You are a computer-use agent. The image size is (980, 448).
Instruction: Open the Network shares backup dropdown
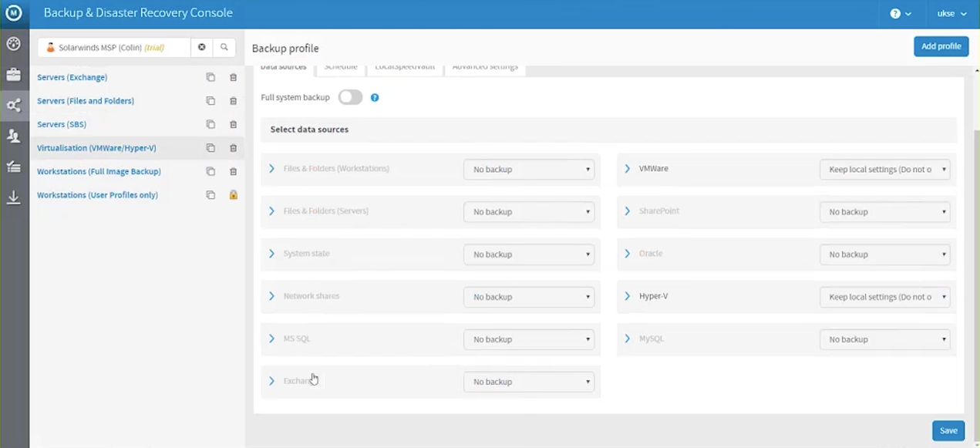coord(529,297)
